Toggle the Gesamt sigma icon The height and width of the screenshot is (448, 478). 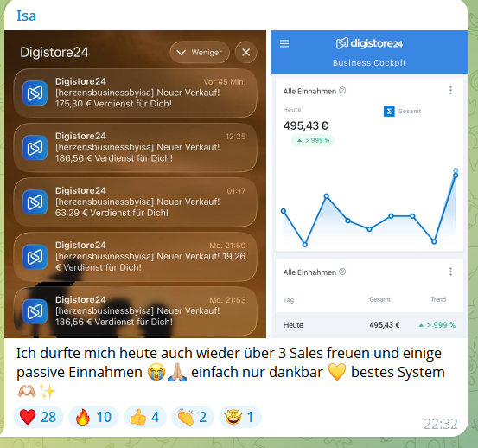[x=389, y=112]
